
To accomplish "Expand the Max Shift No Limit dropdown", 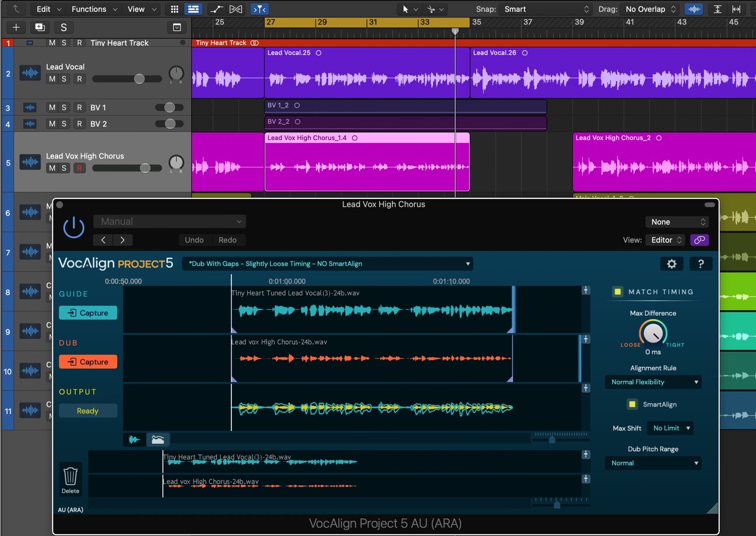I will [x=670, y=428].
